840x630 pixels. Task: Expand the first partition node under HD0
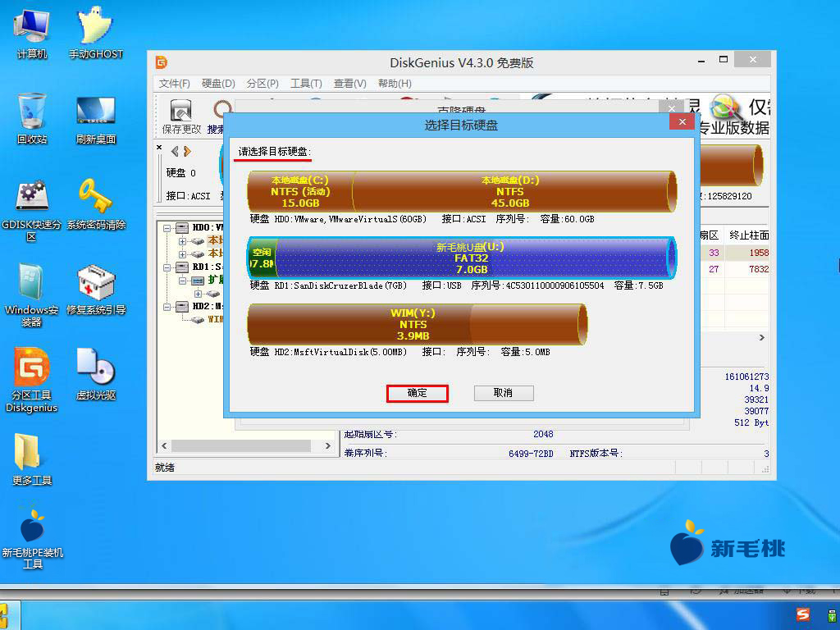point(183,241)
